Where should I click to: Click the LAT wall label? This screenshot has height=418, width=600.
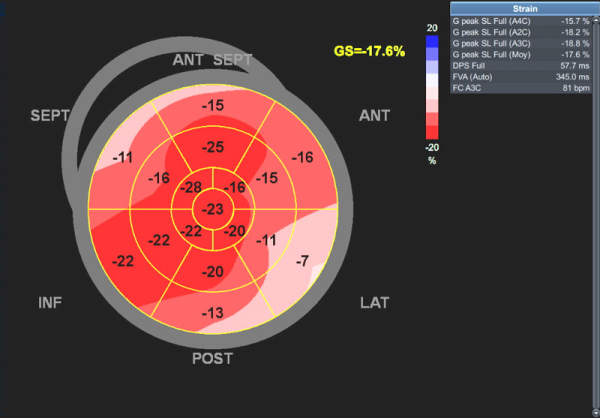point(374,301)
